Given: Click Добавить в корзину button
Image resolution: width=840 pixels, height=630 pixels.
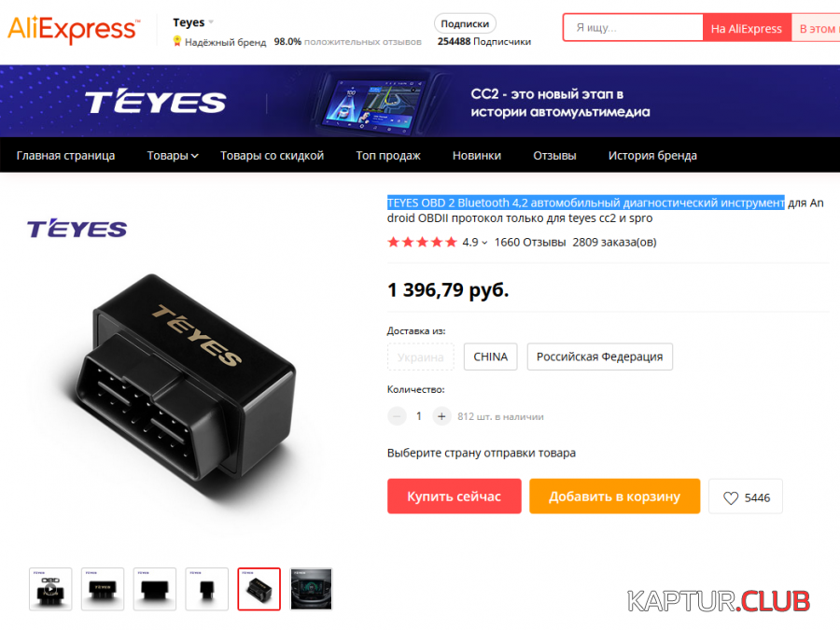Looking at the screenshot, I should point(614,497).
